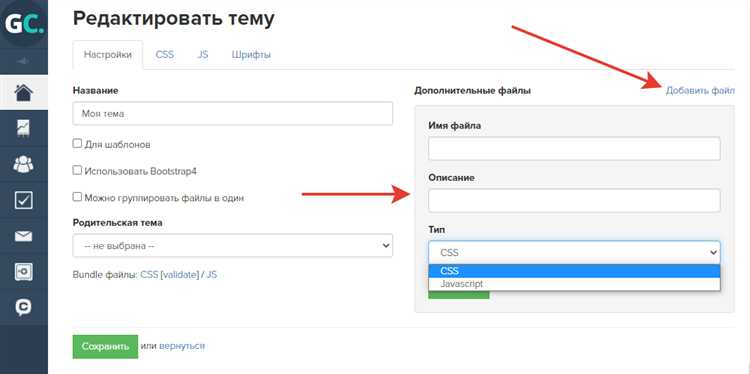Focus the Название input field
The width and height of the screenshot is (750, 374).
click(232, 113)
